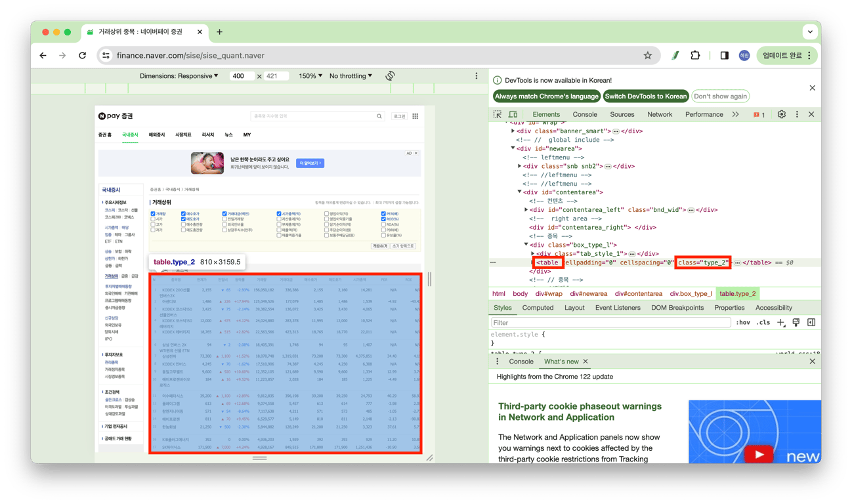The image size is (852, 504).
Task: Expand the div class banner_smart node
Action: click(513, 131)
